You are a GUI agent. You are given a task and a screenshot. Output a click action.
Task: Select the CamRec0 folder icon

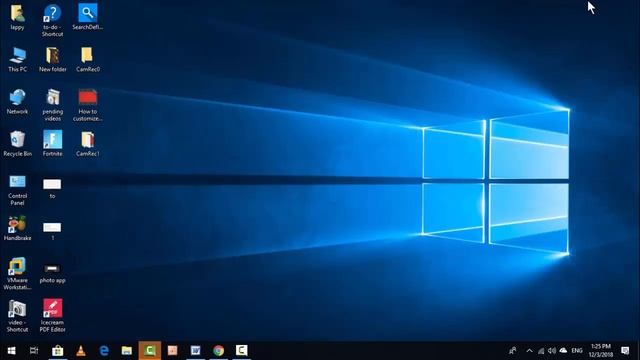(87, 60)
